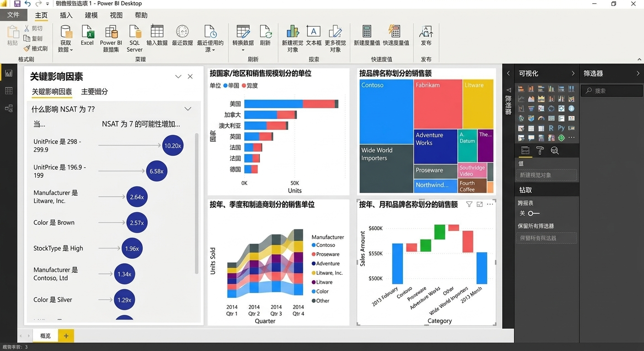Open 更多视觉对象 in the ribbon
This screenshot has width=644, height=351.
335,38
